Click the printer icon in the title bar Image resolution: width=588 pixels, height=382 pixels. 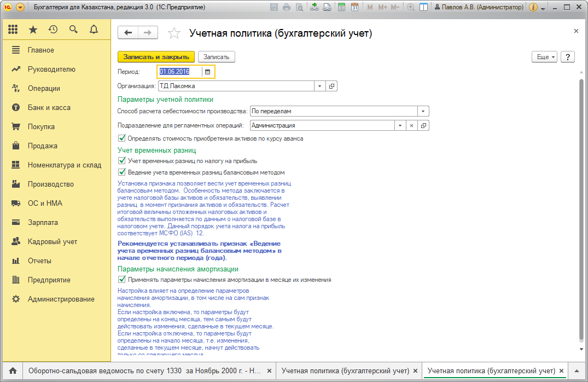point(287,7)
